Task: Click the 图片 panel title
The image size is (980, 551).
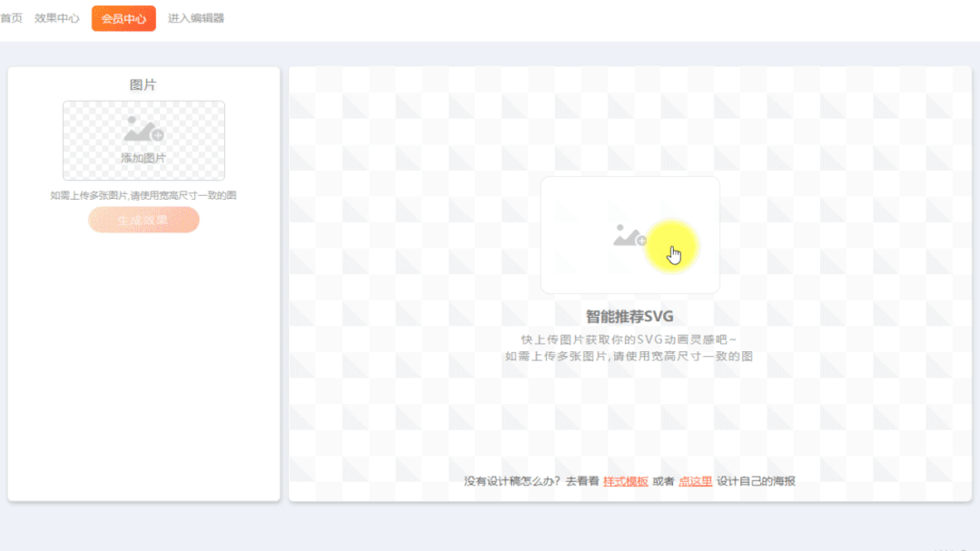Action: click(144, 85)
